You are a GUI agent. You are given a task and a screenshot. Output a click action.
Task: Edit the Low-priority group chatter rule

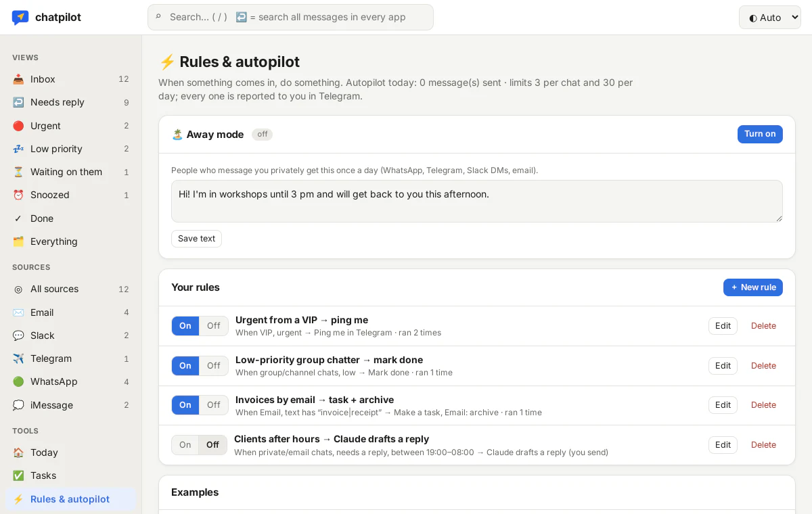[x=723, y=366]
